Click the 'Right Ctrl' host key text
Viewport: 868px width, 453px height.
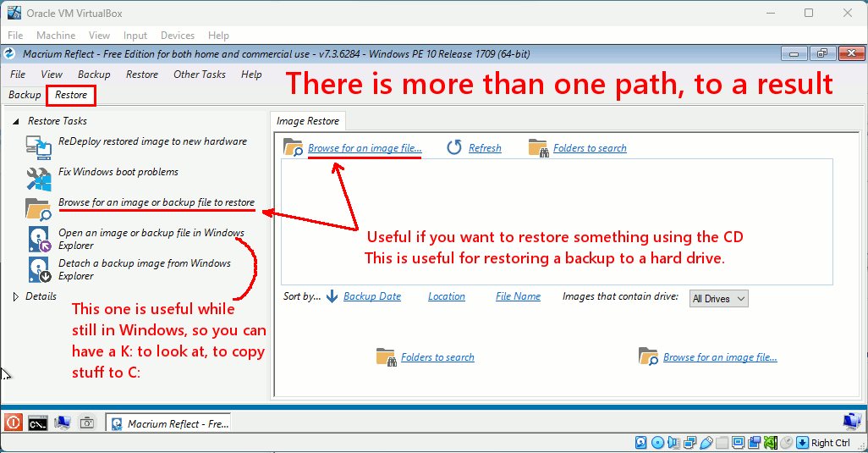click(x=831, y=443)
